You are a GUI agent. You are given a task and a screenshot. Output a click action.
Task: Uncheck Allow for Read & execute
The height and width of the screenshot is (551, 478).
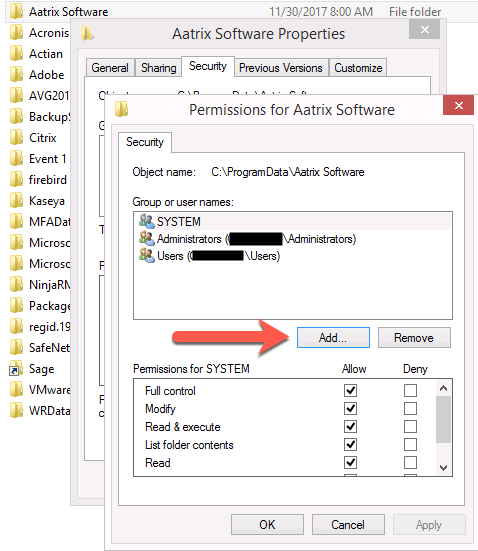tap(350, 427)
